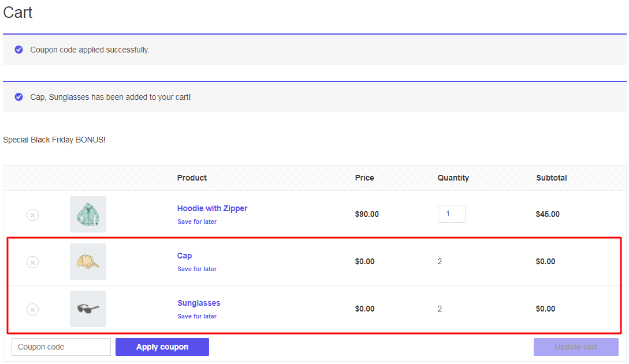Open the Sunglasses product link
The width and height of the screenshot is (629, 364).
[x=199, y=303]
